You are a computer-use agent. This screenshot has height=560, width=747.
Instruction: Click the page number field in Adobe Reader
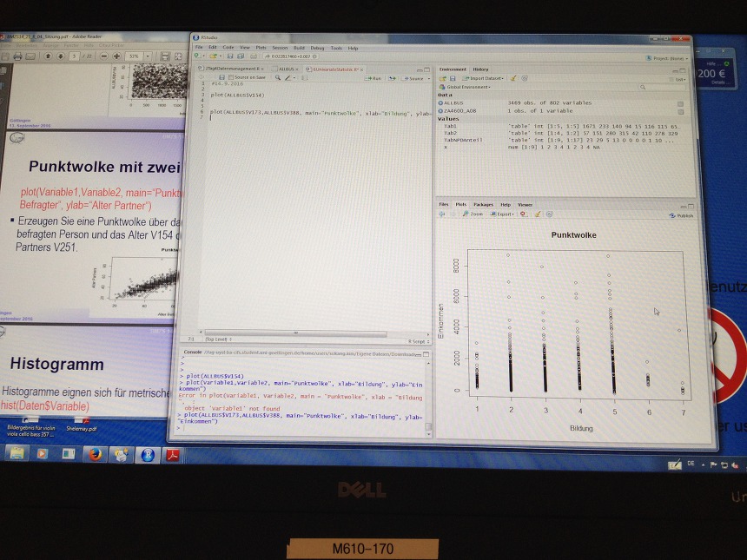[74, 56]
